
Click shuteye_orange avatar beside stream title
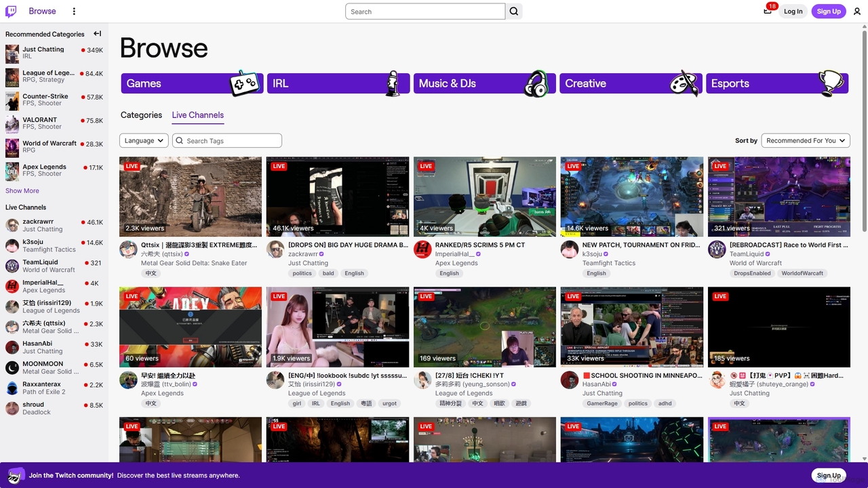(x=717, y=380)
